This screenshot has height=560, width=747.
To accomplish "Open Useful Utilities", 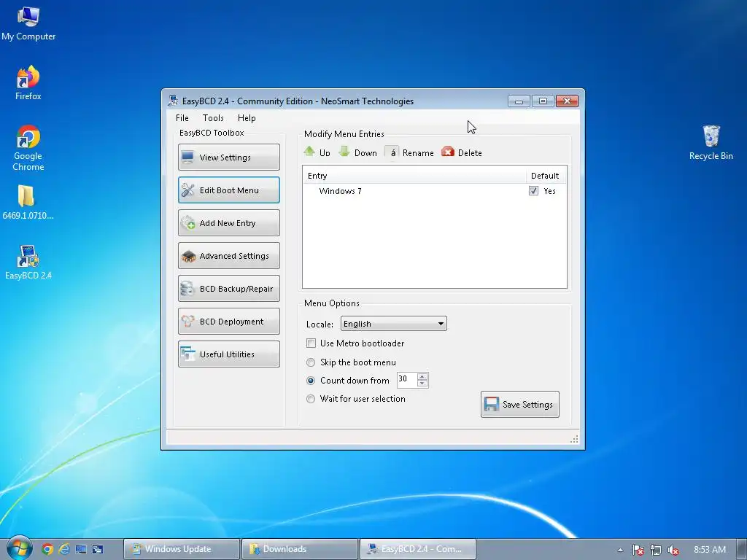I will [x=228, y=354].
